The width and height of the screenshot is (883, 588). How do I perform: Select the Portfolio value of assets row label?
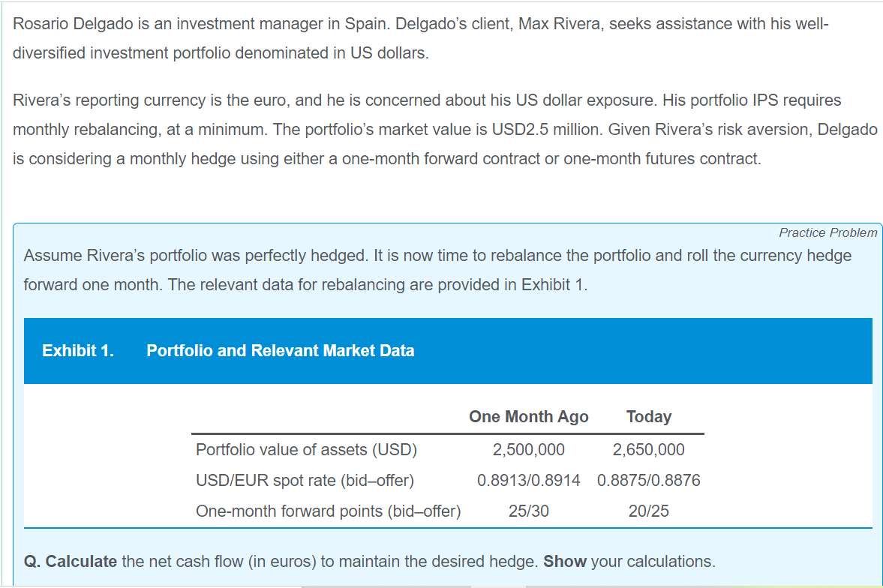click(306, 450)
